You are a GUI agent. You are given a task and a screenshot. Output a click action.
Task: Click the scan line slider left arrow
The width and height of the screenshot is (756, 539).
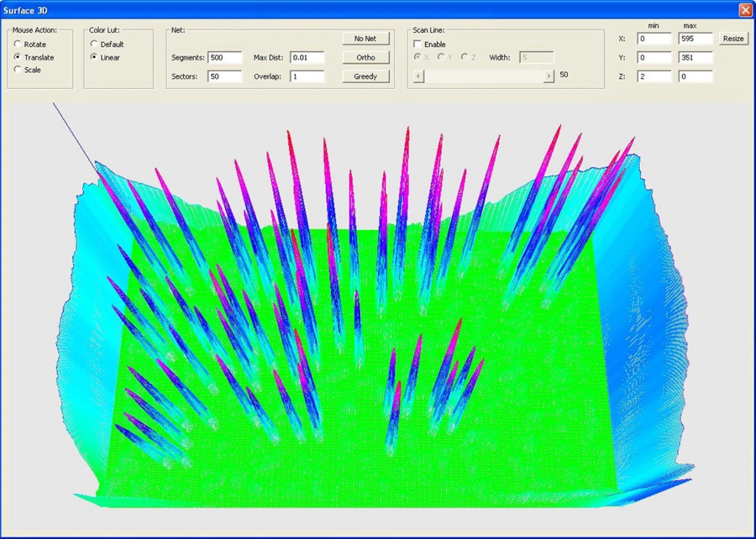pyautogui.click(x=419, y=76)
